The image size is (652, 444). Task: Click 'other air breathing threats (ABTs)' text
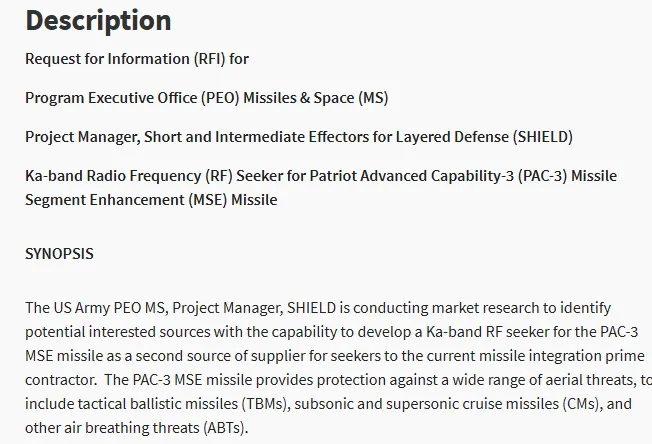coord(135,428)
